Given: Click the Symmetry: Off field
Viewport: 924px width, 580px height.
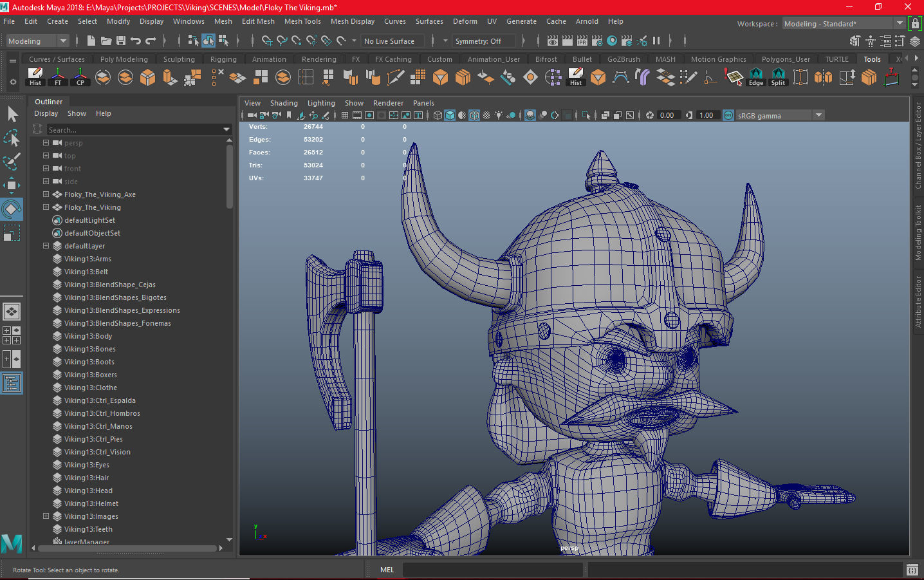Looking at the screenshot, I should click(x=484, y=41).
